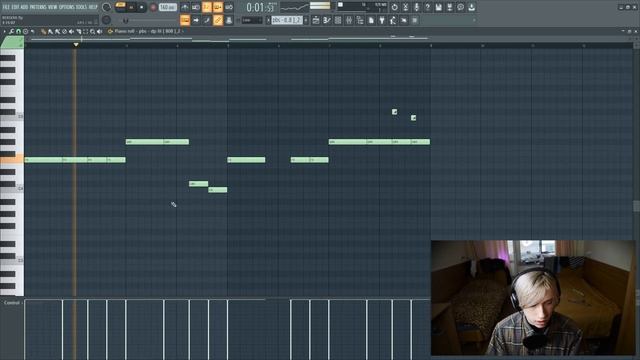Open the HELP menu
The width and height of the screenshot is (640, 360).
point(93,7)
